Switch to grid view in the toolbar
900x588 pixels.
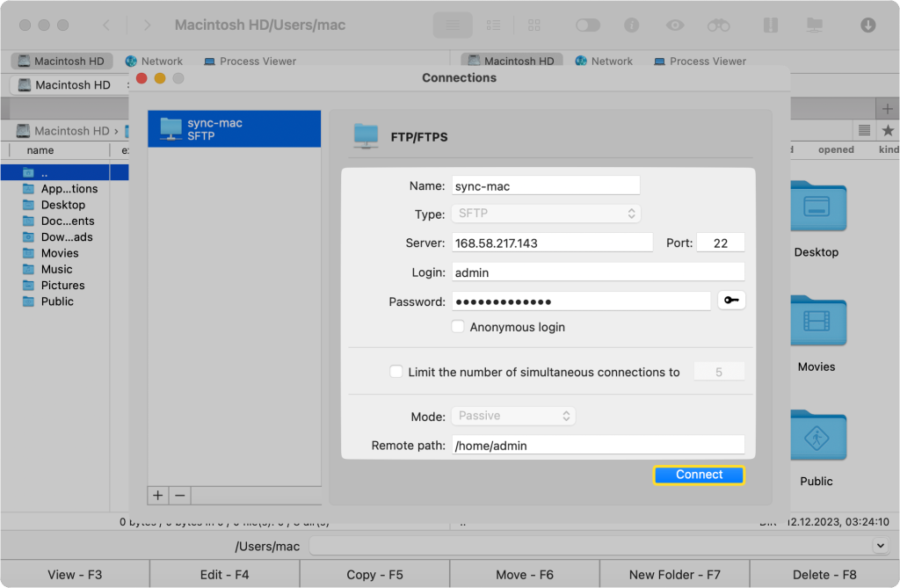coord(533,25)
